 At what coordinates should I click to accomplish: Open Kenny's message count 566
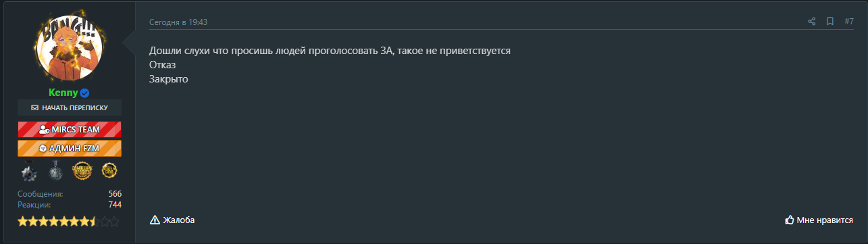click(x=115, y=194)
